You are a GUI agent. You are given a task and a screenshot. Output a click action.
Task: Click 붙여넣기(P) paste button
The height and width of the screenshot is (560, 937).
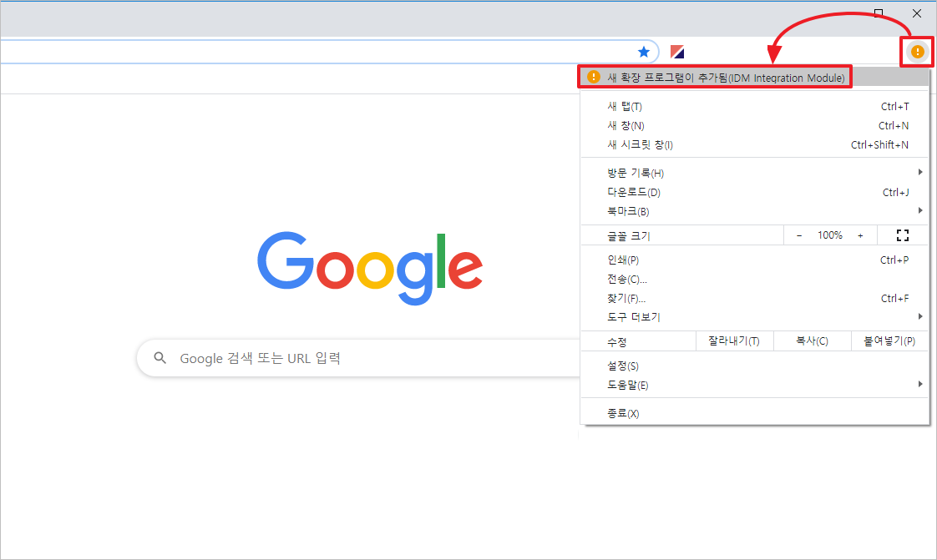[x=889, y=341]
